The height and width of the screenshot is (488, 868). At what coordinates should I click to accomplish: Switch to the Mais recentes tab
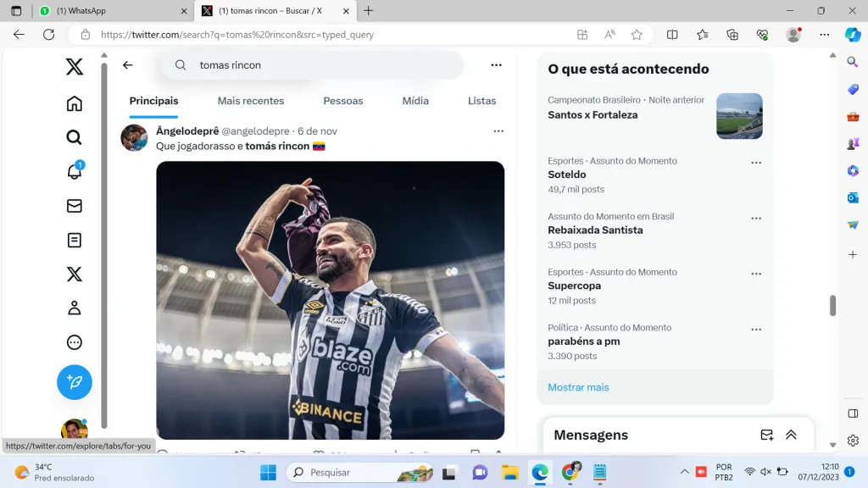[251, 101]
